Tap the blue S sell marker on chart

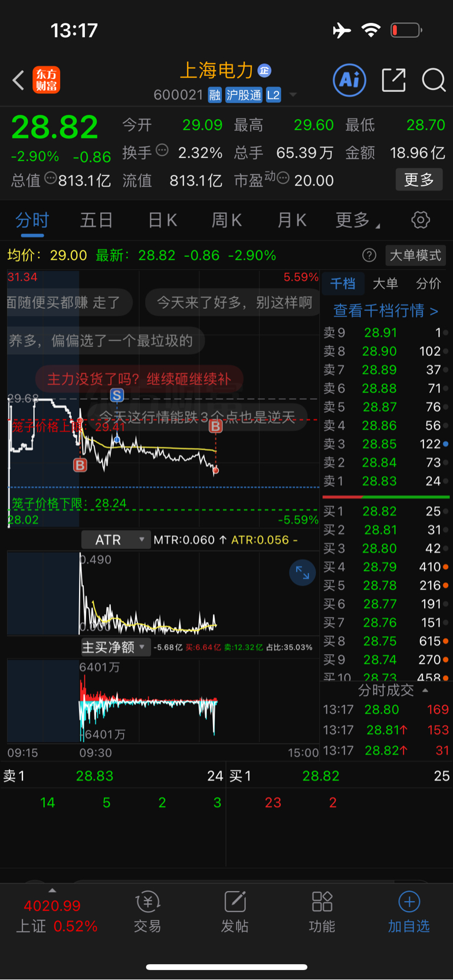point(117,395)
